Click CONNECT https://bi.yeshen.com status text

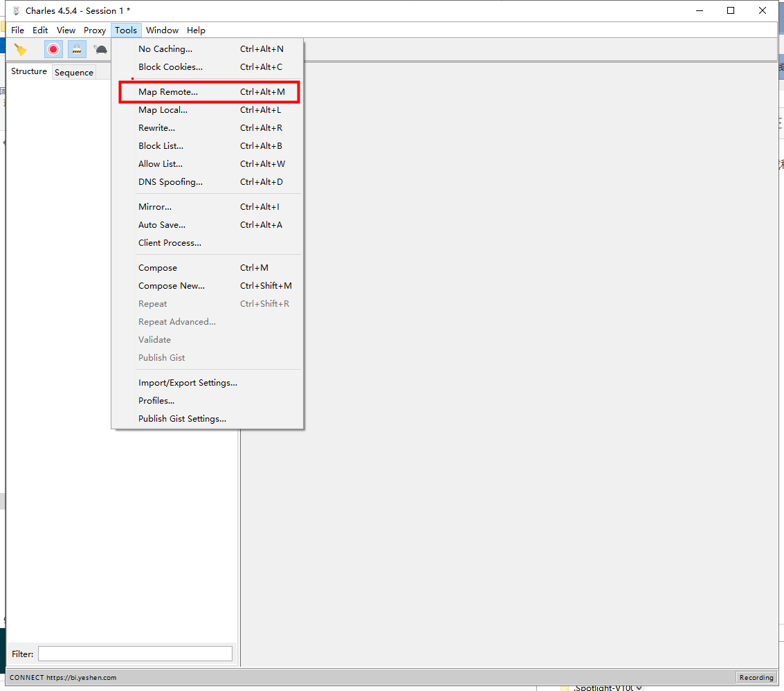click(x=63, y=677)
